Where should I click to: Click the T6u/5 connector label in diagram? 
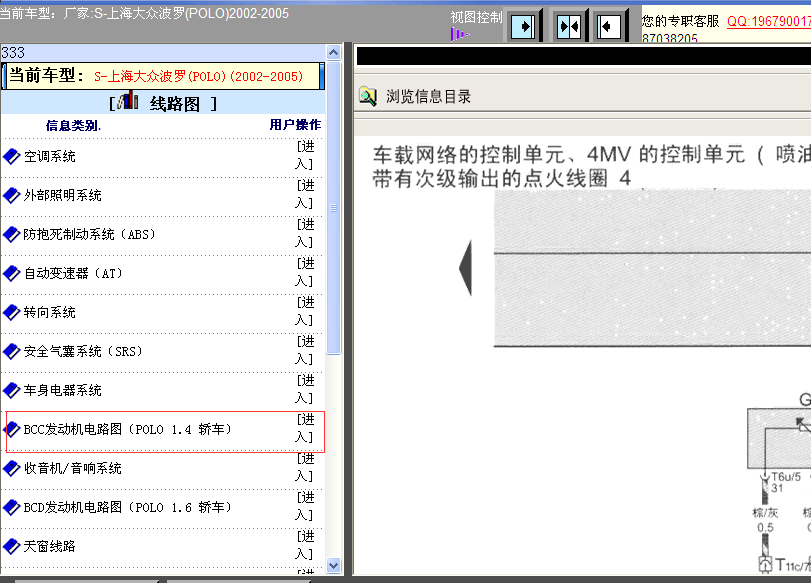[786, 476]
